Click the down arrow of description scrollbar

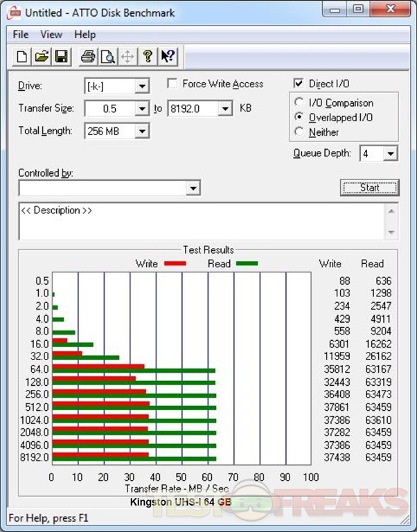(x=392, y=233)
